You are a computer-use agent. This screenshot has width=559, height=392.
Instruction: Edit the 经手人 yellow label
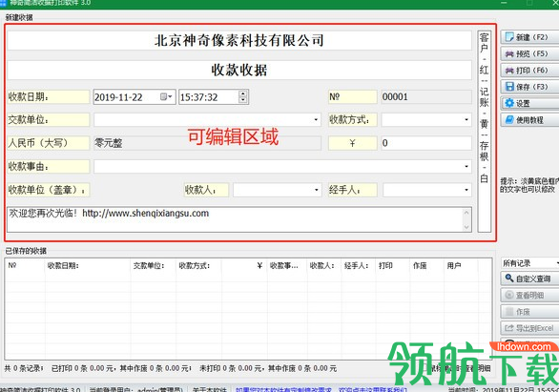(x=353, y=190)
